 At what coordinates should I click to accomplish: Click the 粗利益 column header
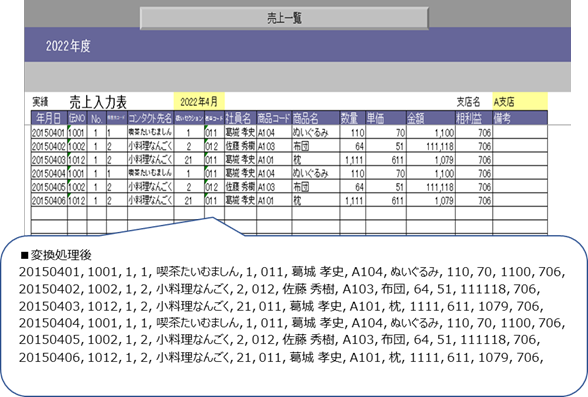click(x=474, y=118)
